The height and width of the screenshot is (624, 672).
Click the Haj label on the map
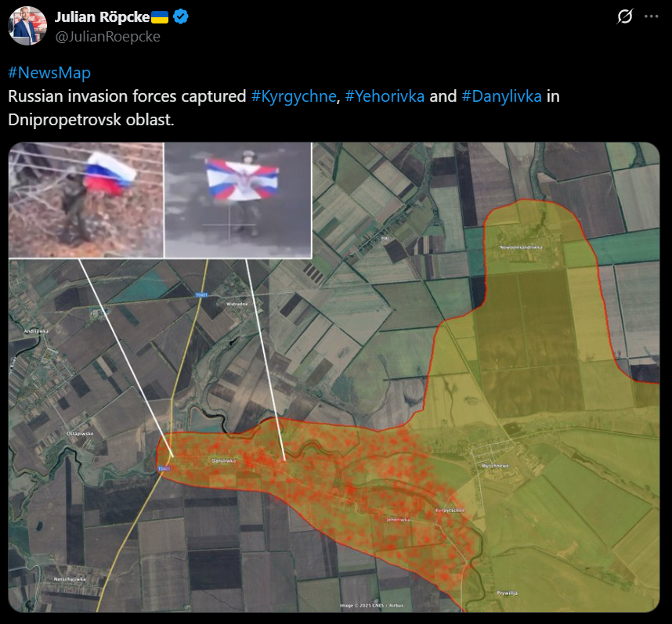tap(385, 238)
